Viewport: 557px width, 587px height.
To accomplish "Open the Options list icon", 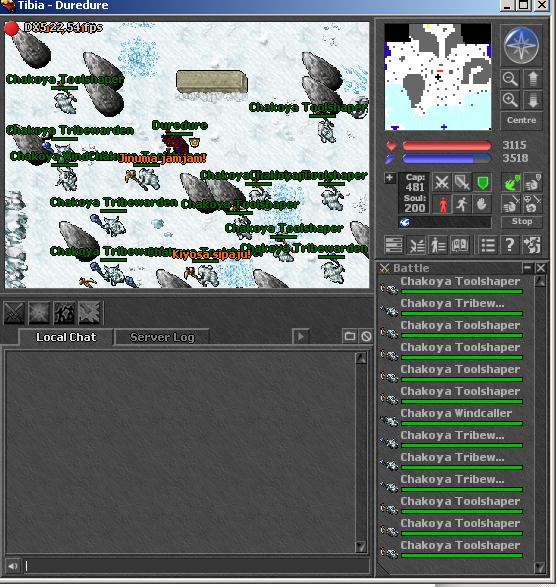I will (x=488, y=246).
